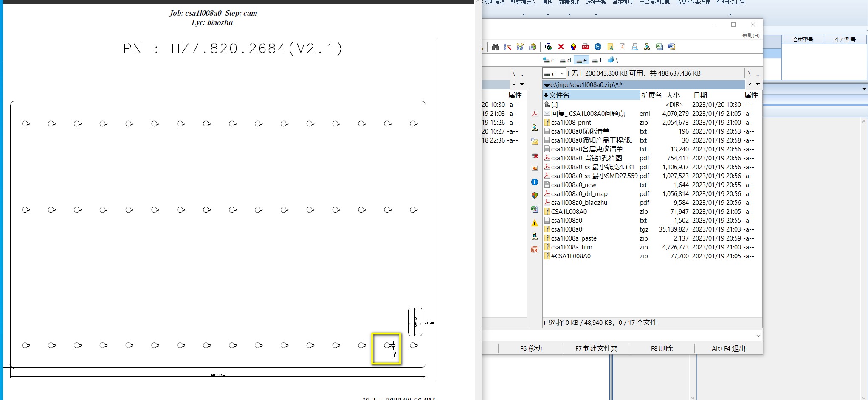Sort by the 日期 column header
This screenshot has height=400, width=868.
pyautogui.click(x=700, y=95)
